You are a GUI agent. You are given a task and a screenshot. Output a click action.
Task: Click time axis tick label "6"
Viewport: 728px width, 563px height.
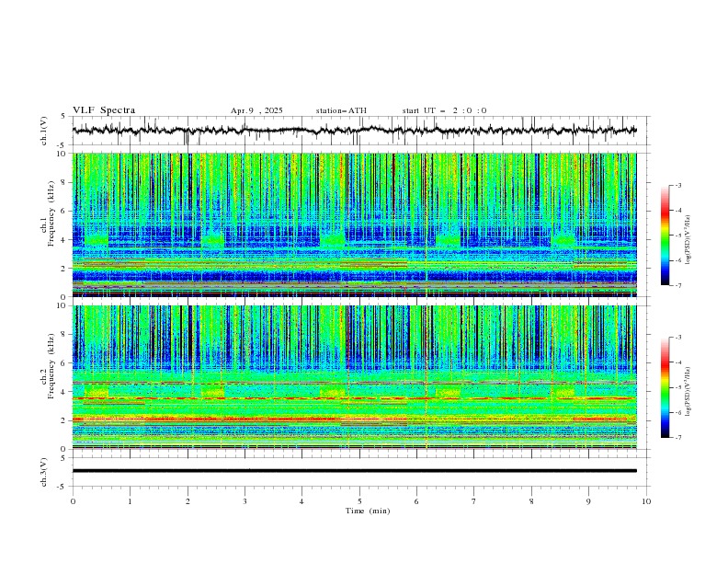click(x=416, y=501)
